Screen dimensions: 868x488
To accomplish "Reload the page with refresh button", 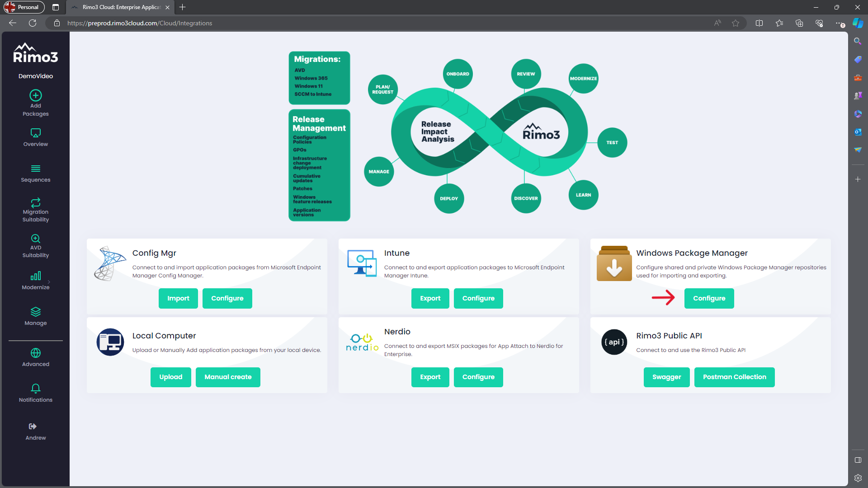I will pyautogui.click(x=33, y=23).
